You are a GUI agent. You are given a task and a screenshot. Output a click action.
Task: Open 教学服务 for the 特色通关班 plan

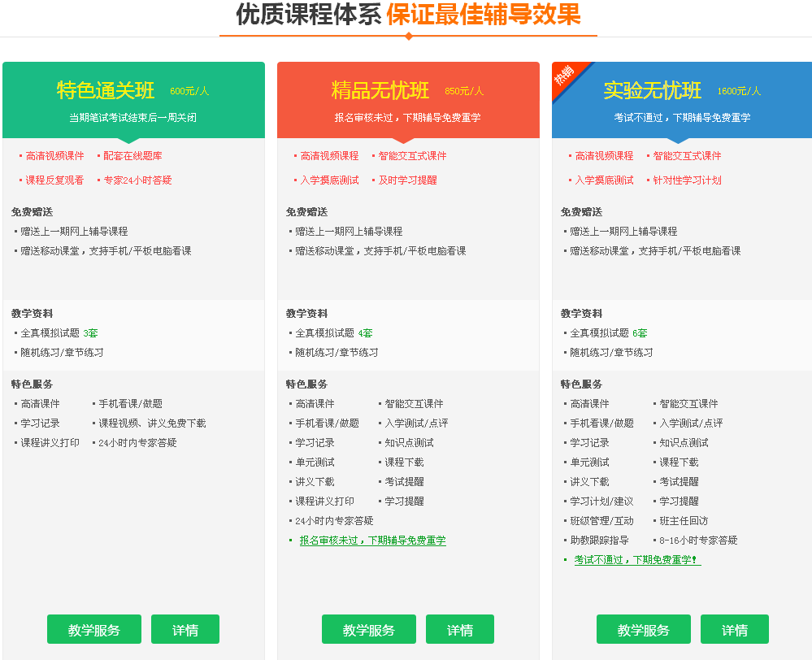click(x=94, y=629)
